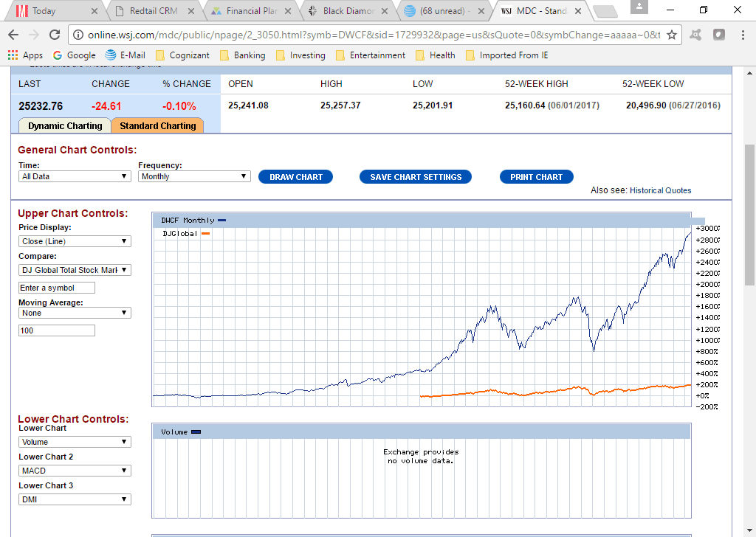Screen dimensions: 756x537
Task: Click the browser address bar URL
Action: coord(374,35)
